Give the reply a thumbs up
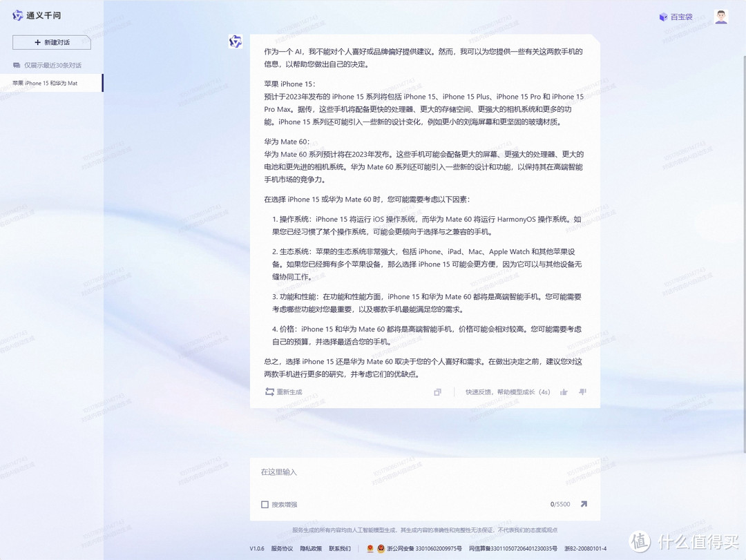746x560 pixels. [564, 392]
